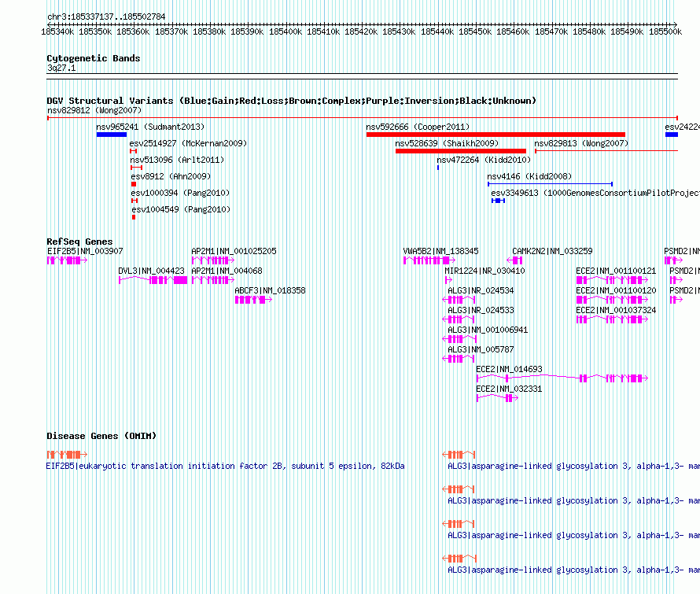Click the esv3349613 variant label text
Viewport: 700px width, 594px height.
[595, 193]
